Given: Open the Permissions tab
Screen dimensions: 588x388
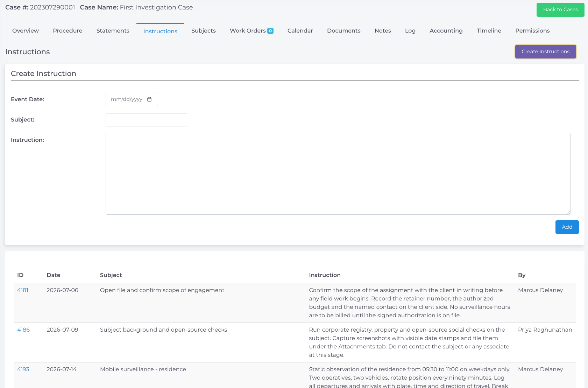Looking at the screenshot, I should point(532,31).
